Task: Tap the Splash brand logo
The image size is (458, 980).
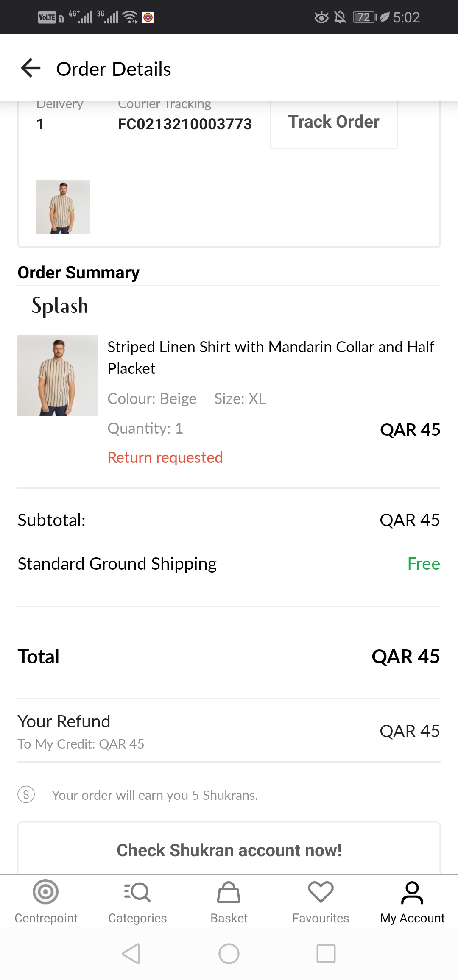Action: [x=60, y=306]
